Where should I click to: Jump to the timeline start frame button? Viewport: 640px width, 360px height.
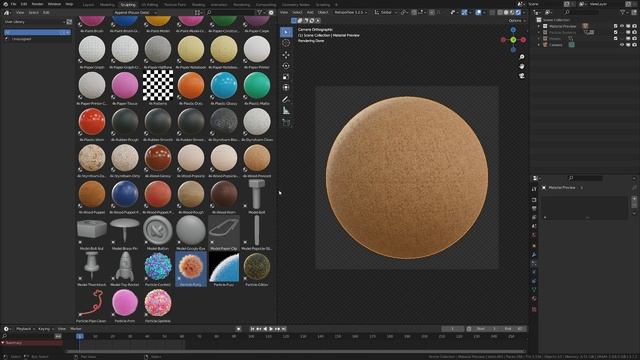[252, 329]
